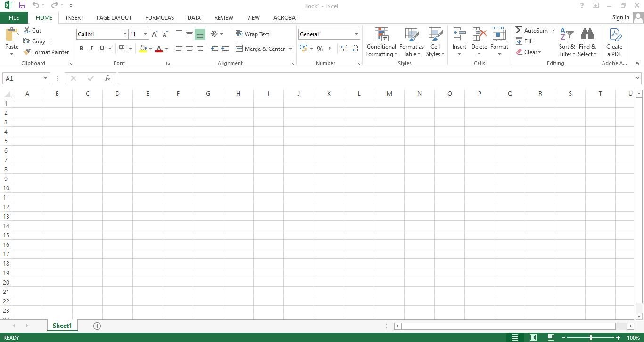Apply Percent Style number format

pyautogui.click(x=320, y=49)
